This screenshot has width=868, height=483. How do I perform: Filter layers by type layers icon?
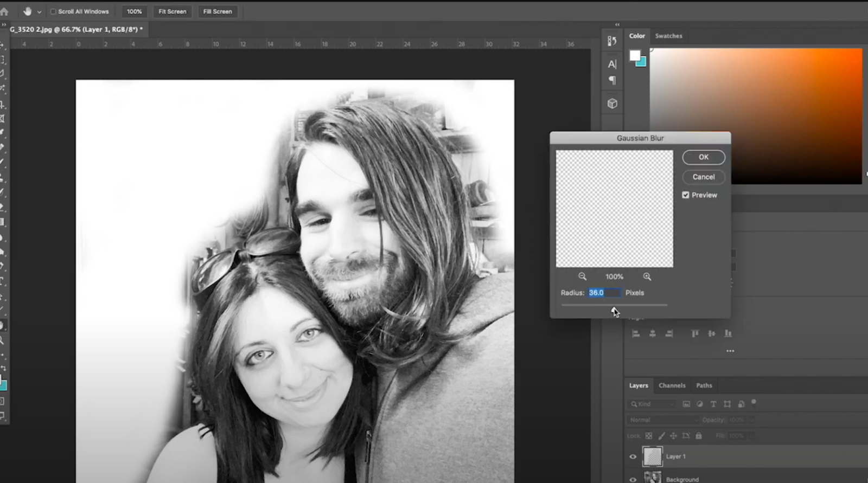[x=713, y=404]
